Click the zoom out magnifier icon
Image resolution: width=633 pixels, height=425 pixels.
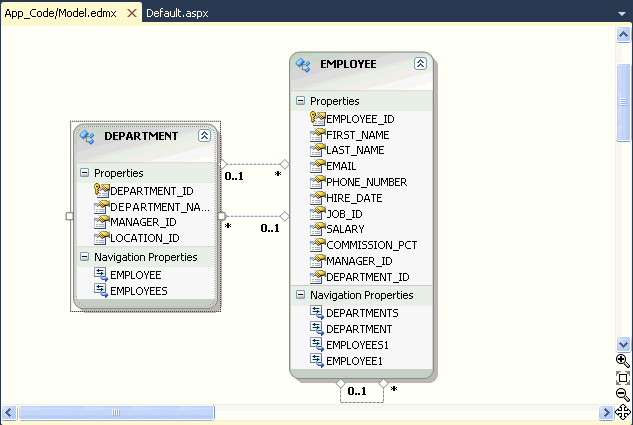623,394
